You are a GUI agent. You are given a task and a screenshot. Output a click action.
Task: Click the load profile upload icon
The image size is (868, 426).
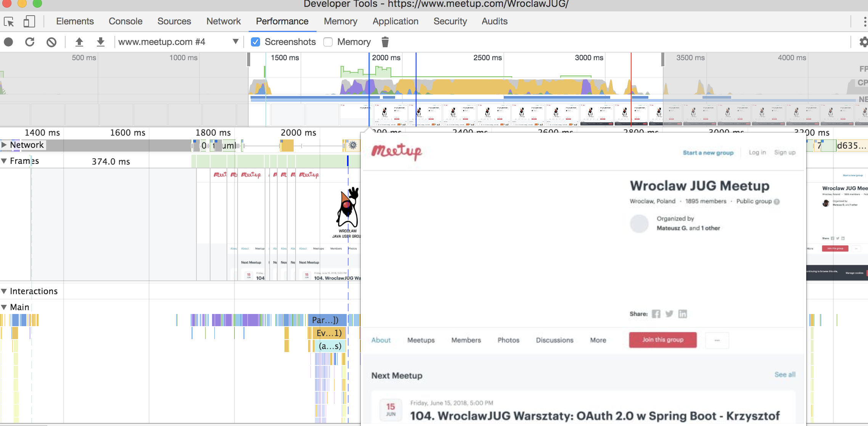click(x=79, y=42)
